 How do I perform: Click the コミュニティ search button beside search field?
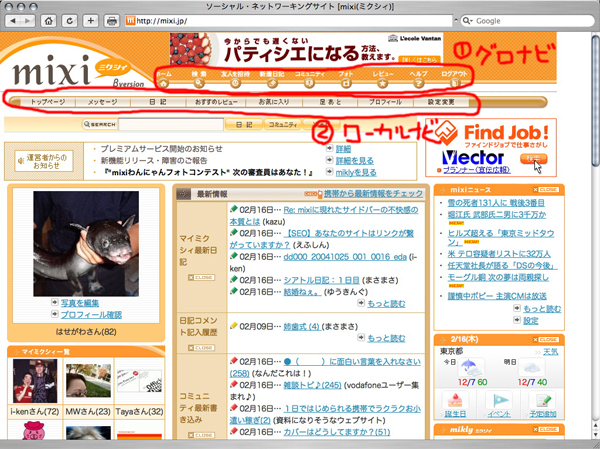[x=282, y=125]
